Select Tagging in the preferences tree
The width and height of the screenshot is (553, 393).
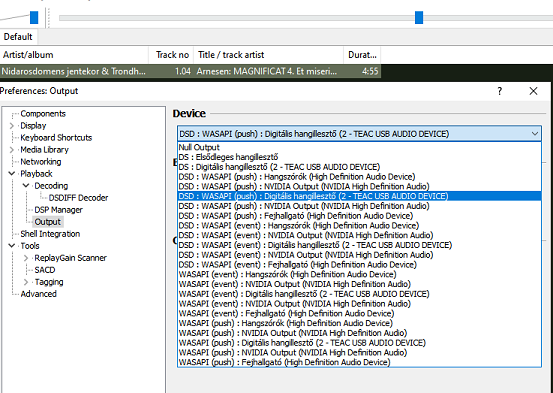(49, 282)
